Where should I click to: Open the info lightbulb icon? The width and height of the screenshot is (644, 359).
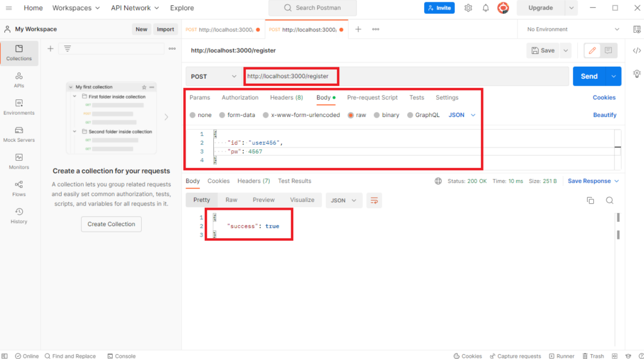637,73
